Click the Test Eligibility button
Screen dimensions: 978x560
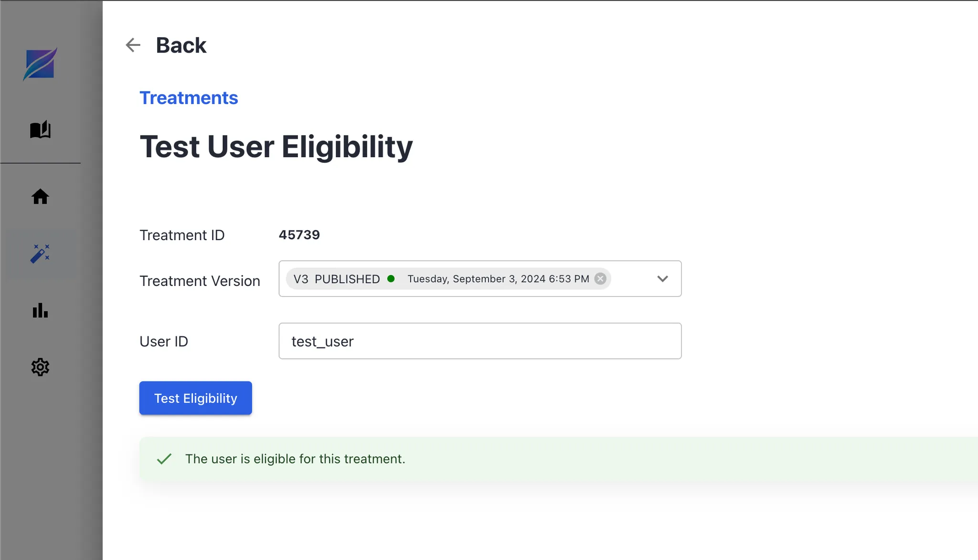click(x=195, y=398)
